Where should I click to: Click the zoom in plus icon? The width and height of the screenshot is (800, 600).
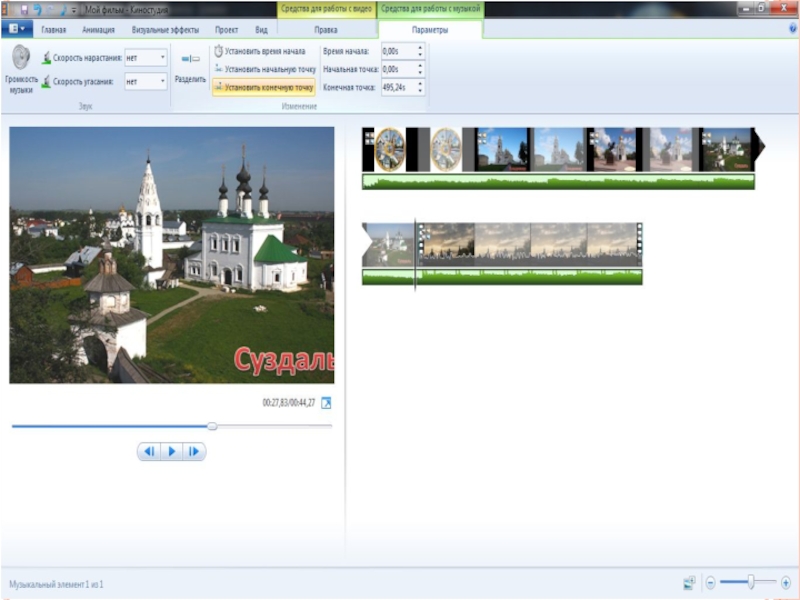pyautogui.click(x=786, y=582)
